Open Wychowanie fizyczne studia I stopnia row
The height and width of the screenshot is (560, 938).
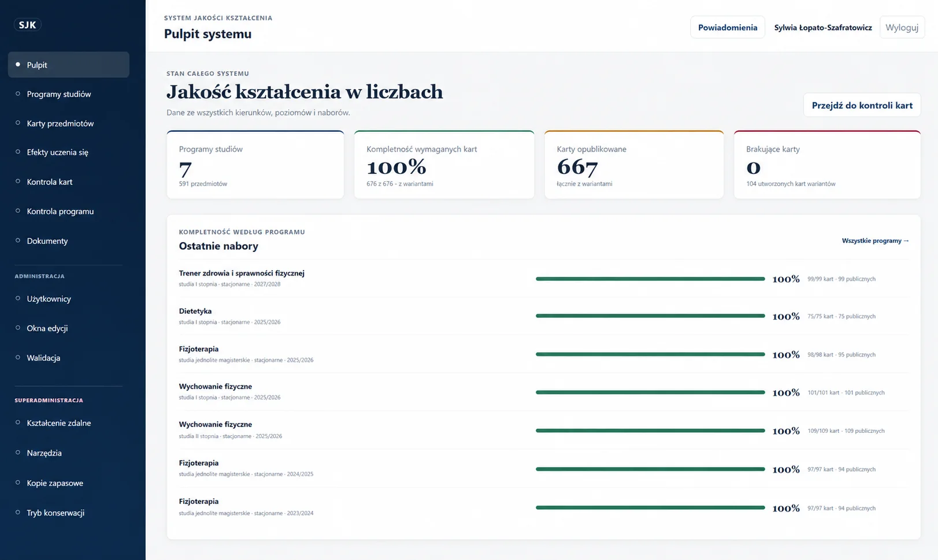click(544, 392)
